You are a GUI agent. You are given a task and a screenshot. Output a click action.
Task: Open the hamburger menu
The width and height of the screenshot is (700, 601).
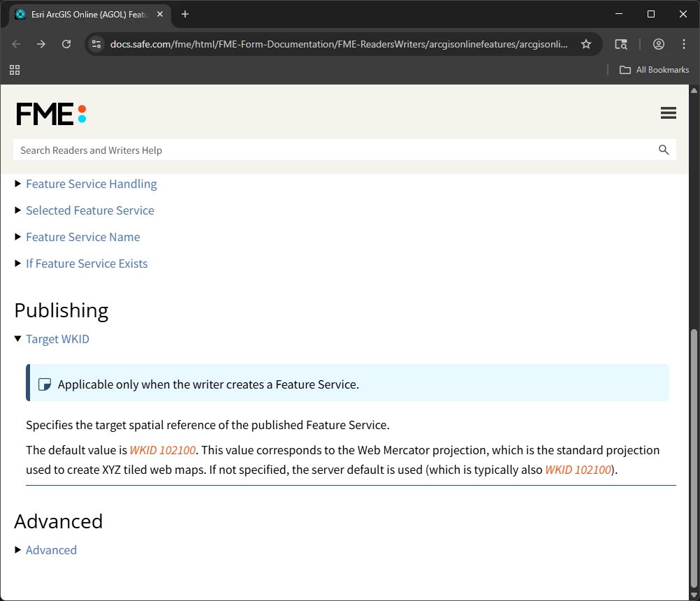(x=668, y=113)
